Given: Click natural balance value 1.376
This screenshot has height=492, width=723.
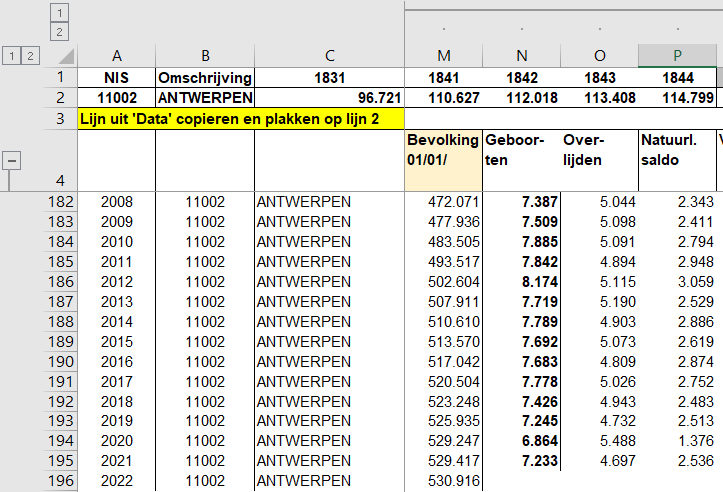Looking at the screenshot, I should 677,441.
